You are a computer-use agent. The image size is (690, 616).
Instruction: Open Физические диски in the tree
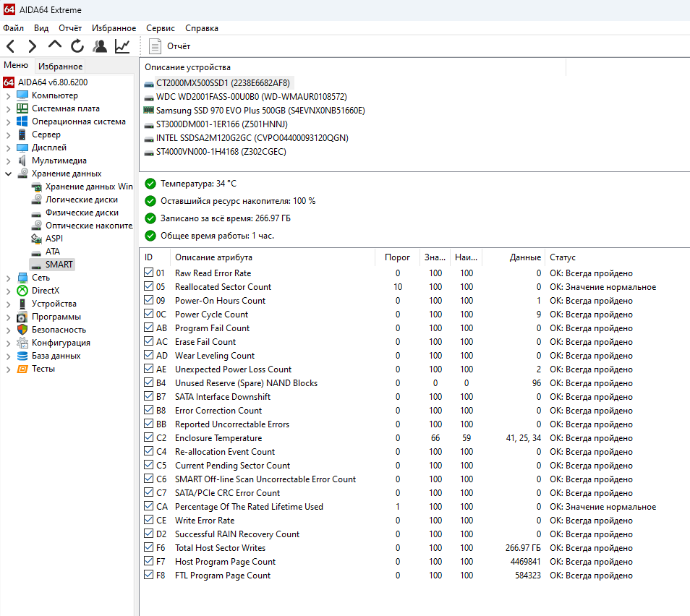[82, 213]
